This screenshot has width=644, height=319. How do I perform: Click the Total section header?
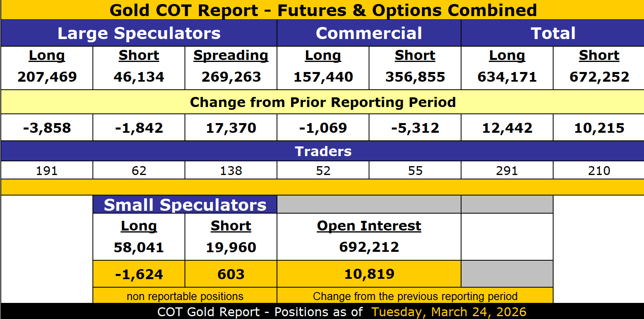(553, 33)
